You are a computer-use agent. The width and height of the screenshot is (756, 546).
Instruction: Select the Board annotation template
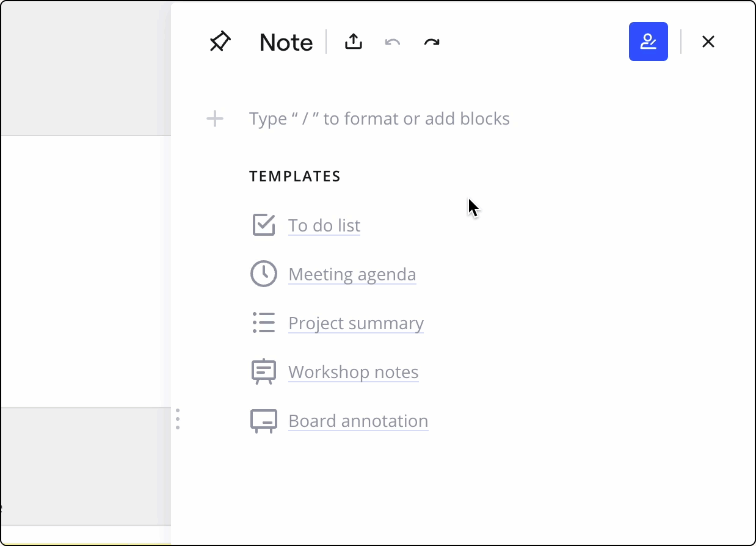tap(358, 421)
